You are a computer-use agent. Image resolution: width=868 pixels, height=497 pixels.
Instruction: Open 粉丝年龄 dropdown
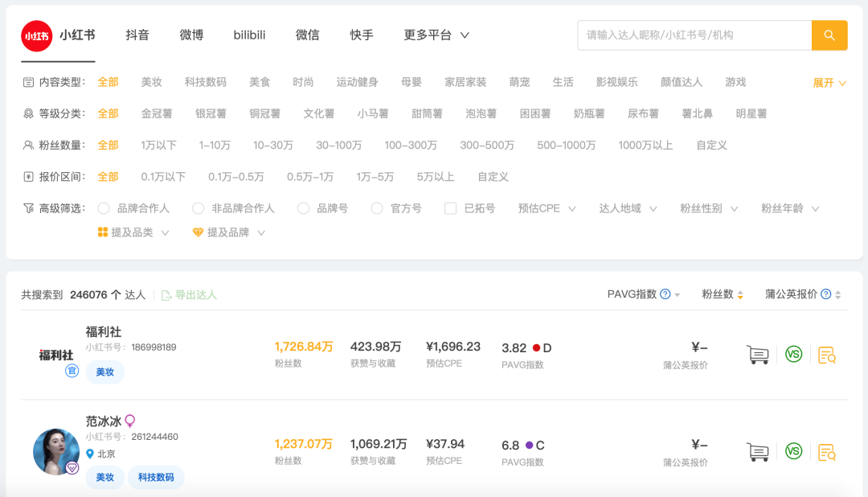click(x=790, y=208)
